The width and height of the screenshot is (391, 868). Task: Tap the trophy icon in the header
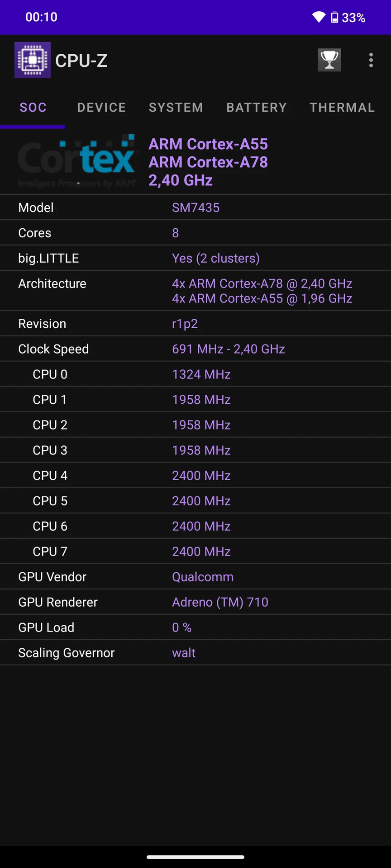(329, 60)
